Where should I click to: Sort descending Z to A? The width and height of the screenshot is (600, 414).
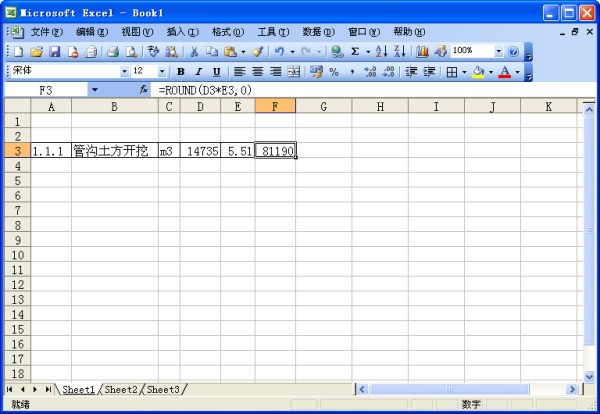(399, 51)
